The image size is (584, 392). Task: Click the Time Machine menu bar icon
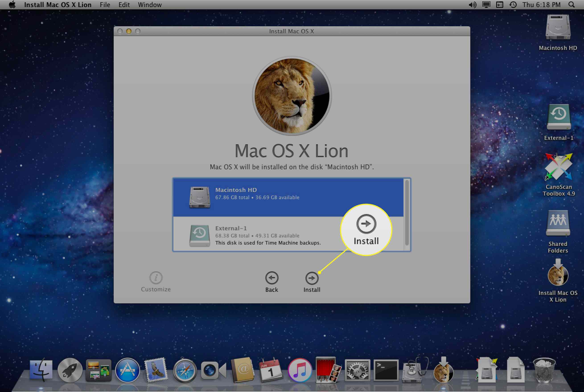tap(513, 5)
